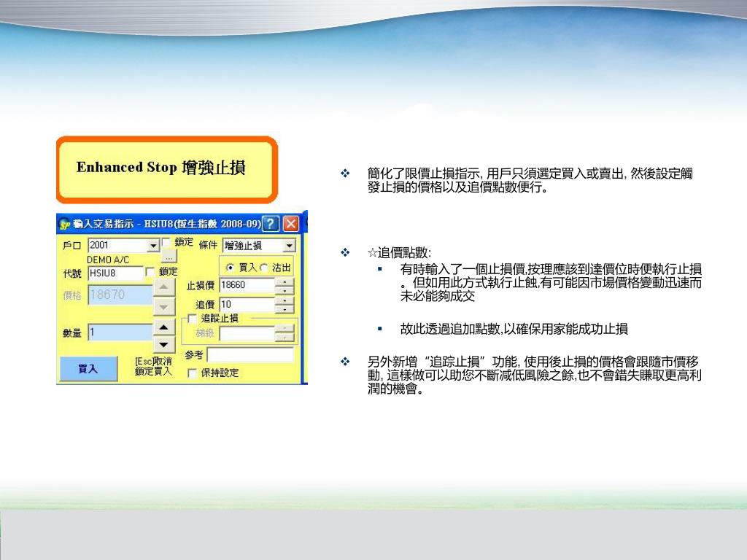Decrease 追價 with the down spinner arrow
This screenshot has height=560, width=747.
[x=285, y=309]
